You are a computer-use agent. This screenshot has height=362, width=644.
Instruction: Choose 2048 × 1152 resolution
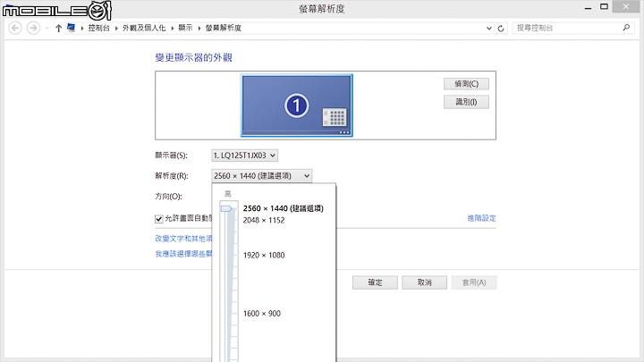click(264, 221)
